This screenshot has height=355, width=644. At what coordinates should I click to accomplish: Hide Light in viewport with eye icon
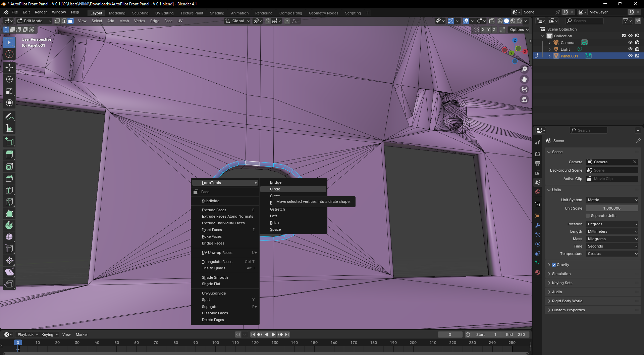point(630,49)
